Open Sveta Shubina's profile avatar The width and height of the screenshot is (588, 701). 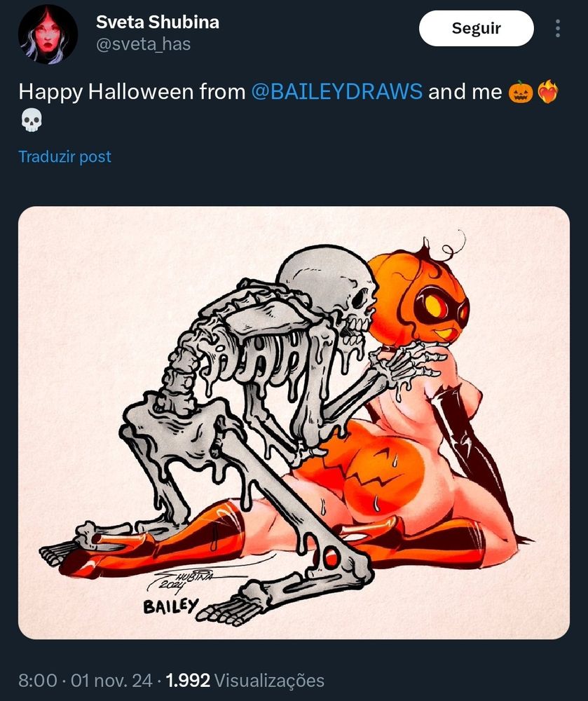point(48,34)
